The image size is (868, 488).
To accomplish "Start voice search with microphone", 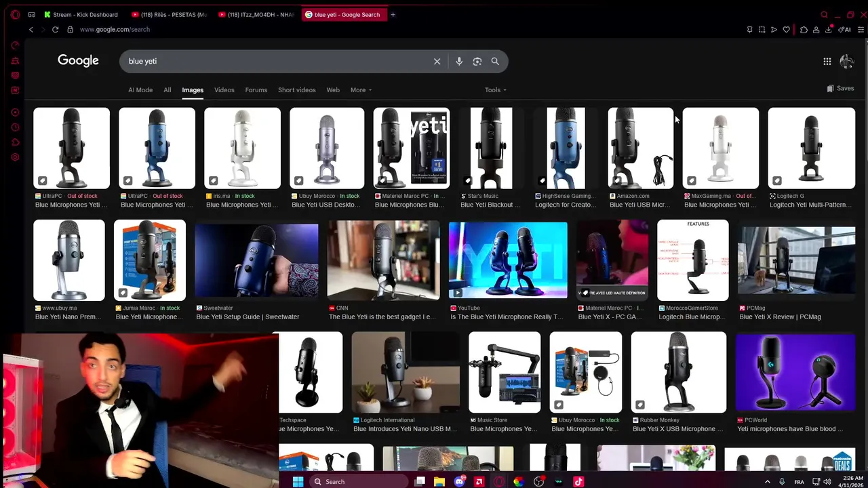I will tap(459, 61).
